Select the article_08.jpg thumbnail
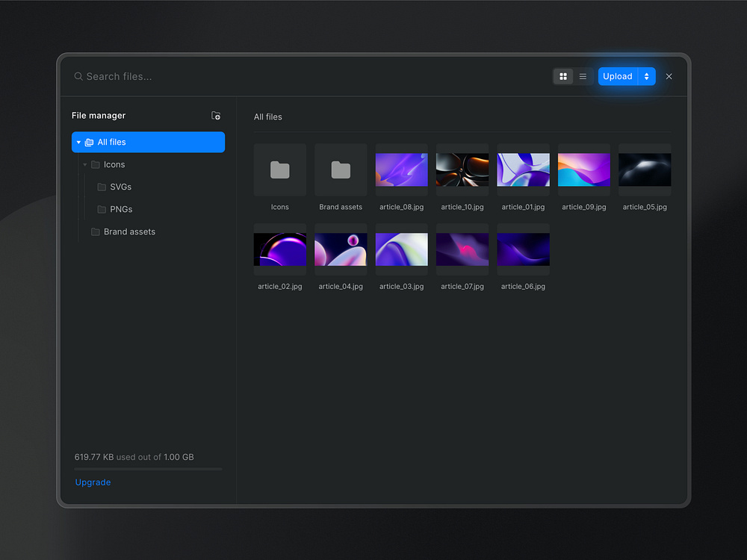 tap(402, 170)
